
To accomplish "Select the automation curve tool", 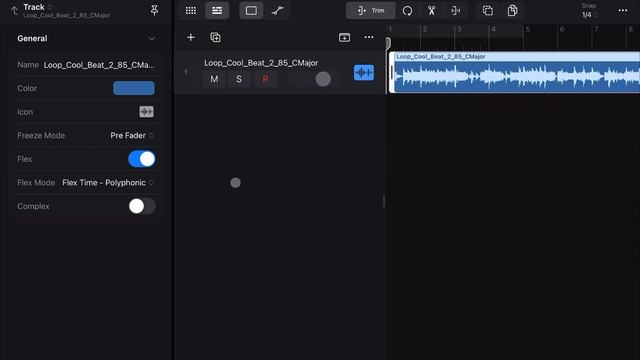I will coord(278,11).
